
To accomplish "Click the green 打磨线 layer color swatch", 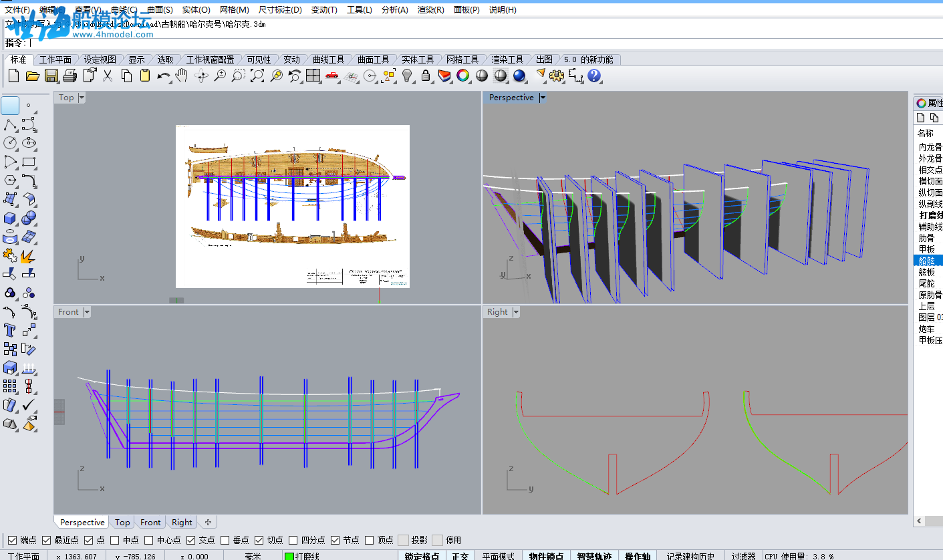I will 289,556.
